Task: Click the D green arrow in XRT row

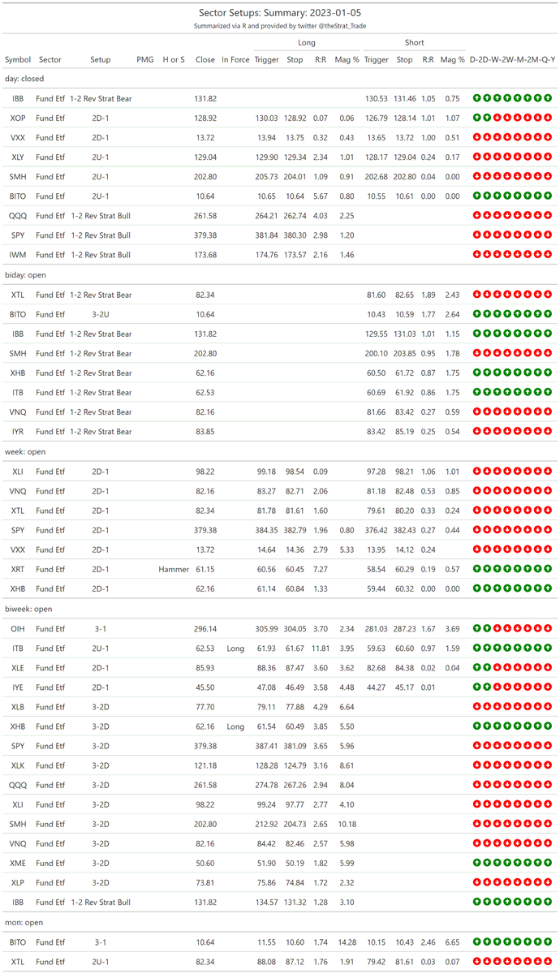Action: 476,569
